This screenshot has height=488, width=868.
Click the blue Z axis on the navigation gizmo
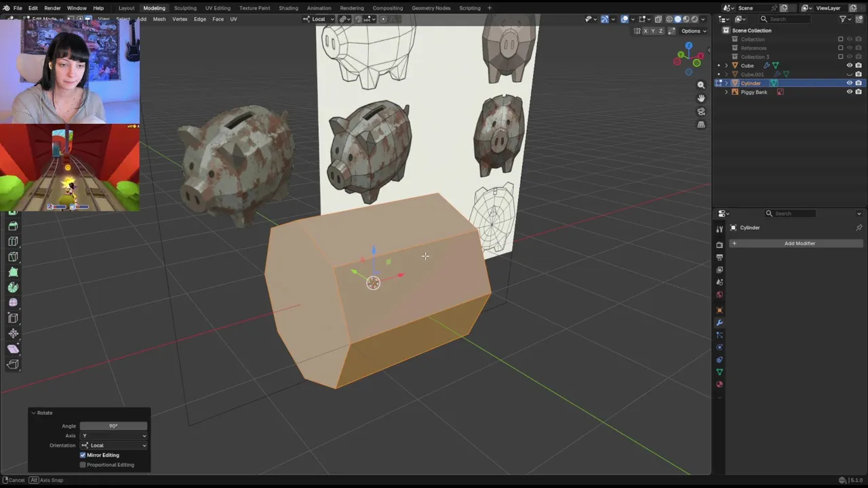click(689, 46)
